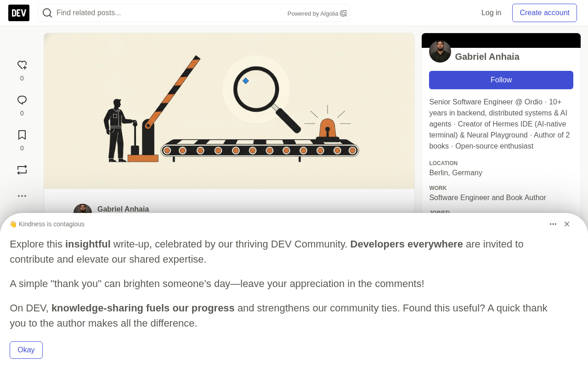588x368 pixels.
Task: Boost the post with the repost icon
Action: 22,170
